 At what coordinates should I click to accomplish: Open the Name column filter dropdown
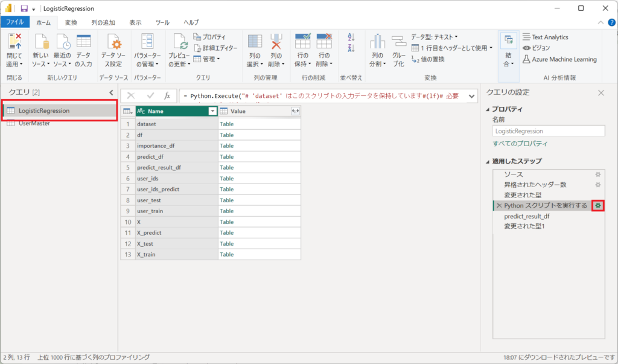click(x=212, y=111)
